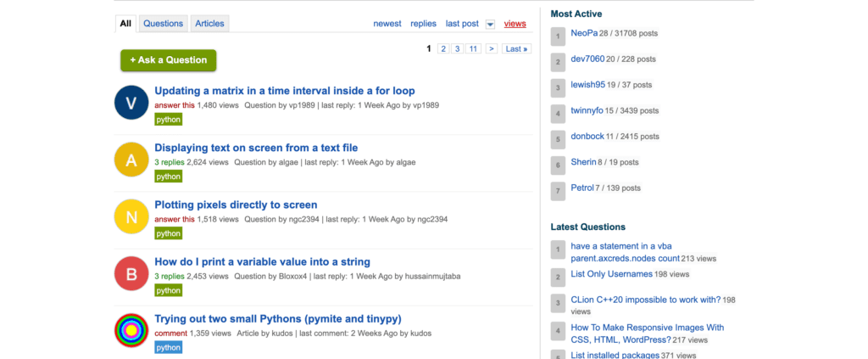
Task: Open page 11 of the results
Action: 473,49
